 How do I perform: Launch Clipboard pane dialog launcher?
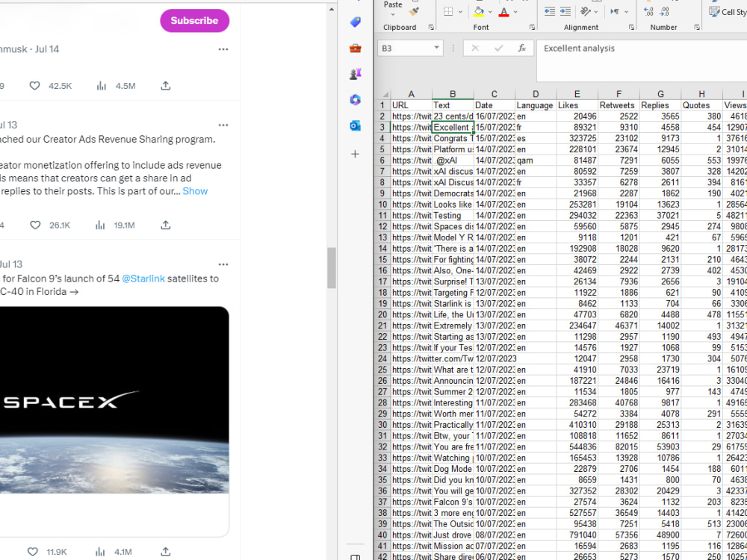pos(431,28)
